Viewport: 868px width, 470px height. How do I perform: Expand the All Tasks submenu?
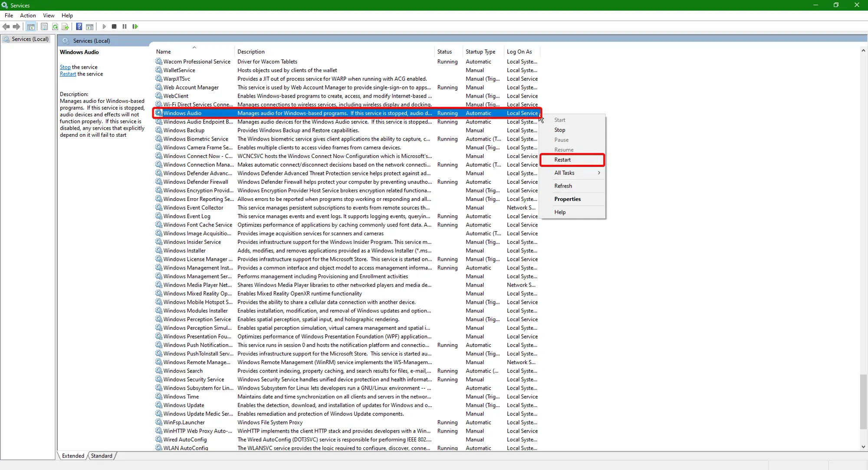coord(565,173)
